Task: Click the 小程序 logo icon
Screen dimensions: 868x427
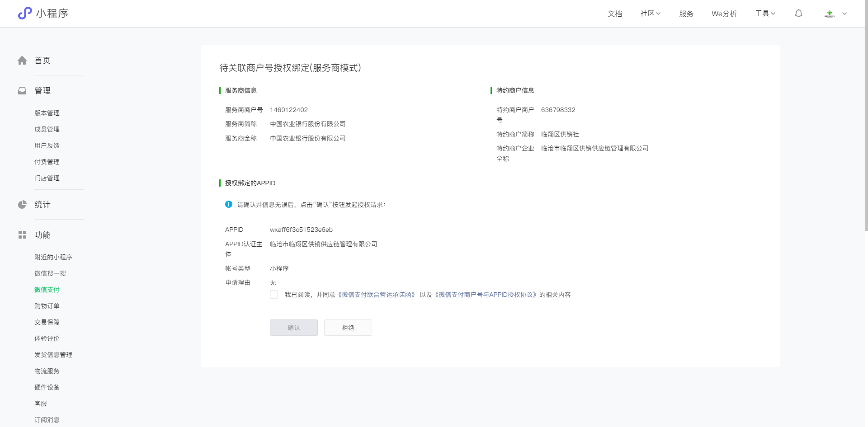Action: click(x=25, y=13)
